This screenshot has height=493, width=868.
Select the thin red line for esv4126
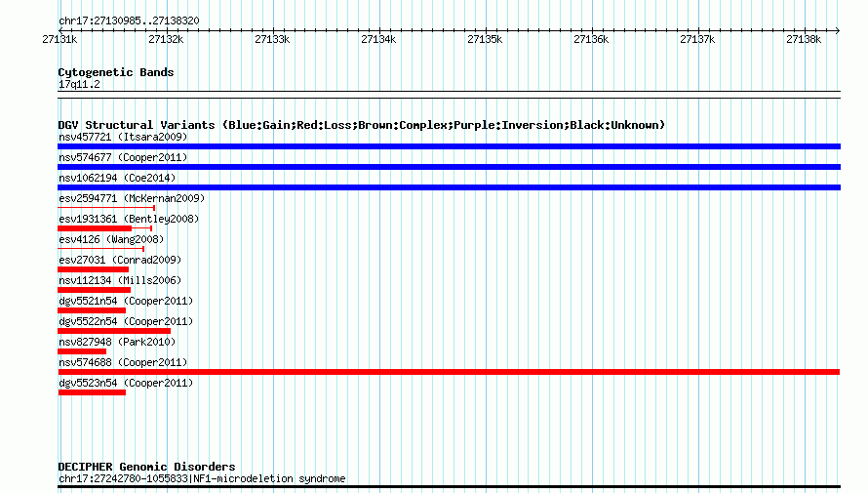(101, 249)
